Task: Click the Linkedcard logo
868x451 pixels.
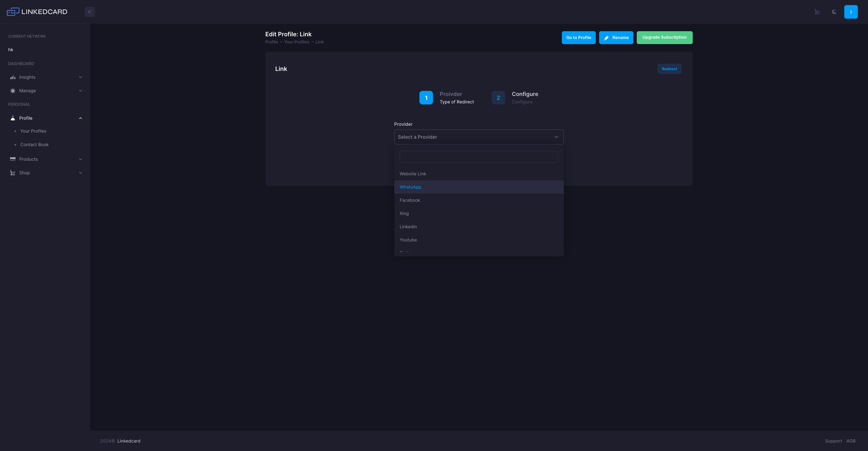Action: (x=37, y=12)
